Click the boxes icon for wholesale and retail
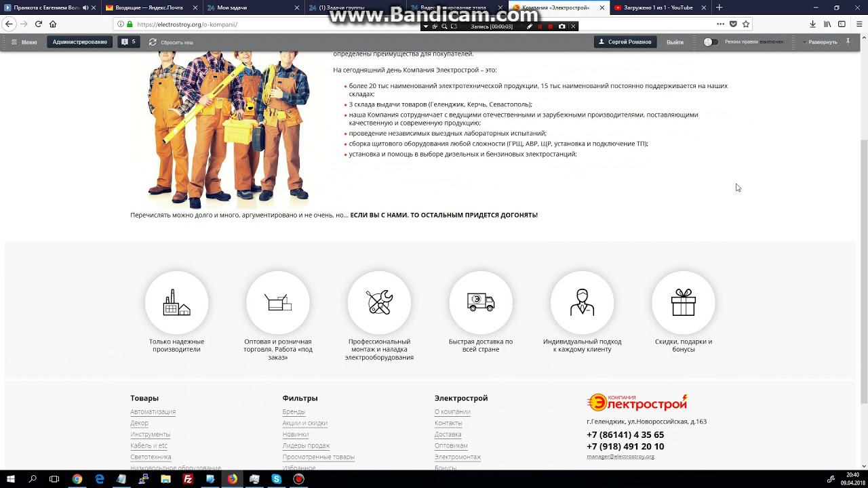 coord(278,302)
